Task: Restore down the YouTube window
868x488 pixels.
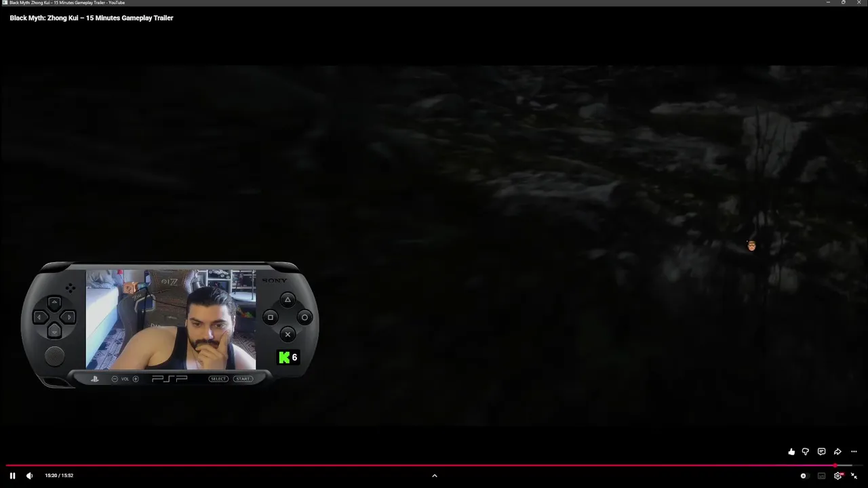Action: click(844, 3)
